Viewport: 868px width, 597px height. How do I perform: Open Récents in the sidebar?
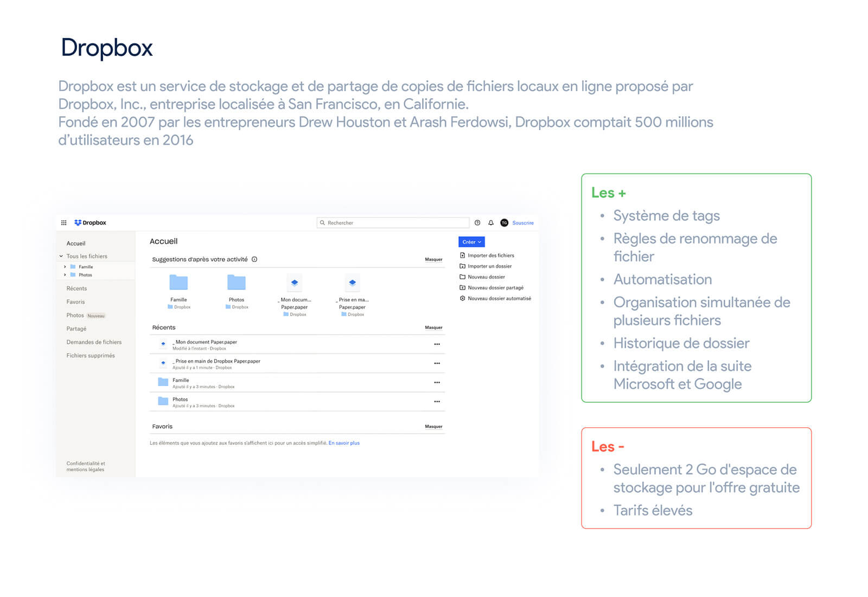pos(76,288)
